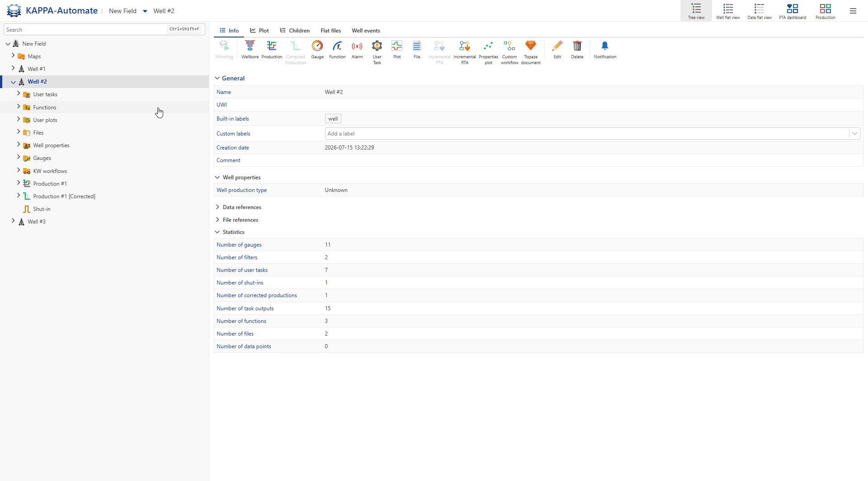Collapse the General section
The height and width of the screenshot is (481, 868).
[217, 78]
